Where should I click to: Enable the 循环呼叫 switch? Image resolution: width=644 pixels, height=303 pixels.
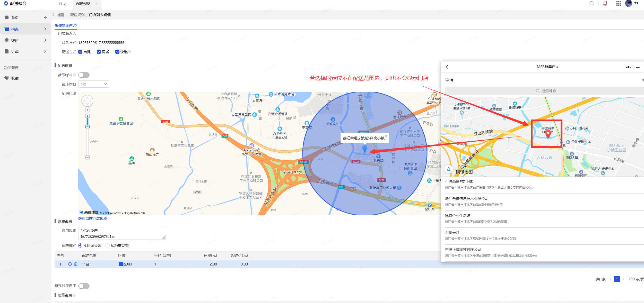coord(84,75)
